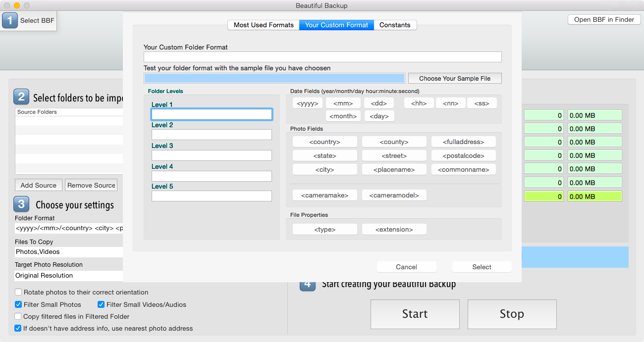The height and width of the screenshot is (342, 644).
Task: Start creating the Beautiful Backup
Action: coord(415,314)
